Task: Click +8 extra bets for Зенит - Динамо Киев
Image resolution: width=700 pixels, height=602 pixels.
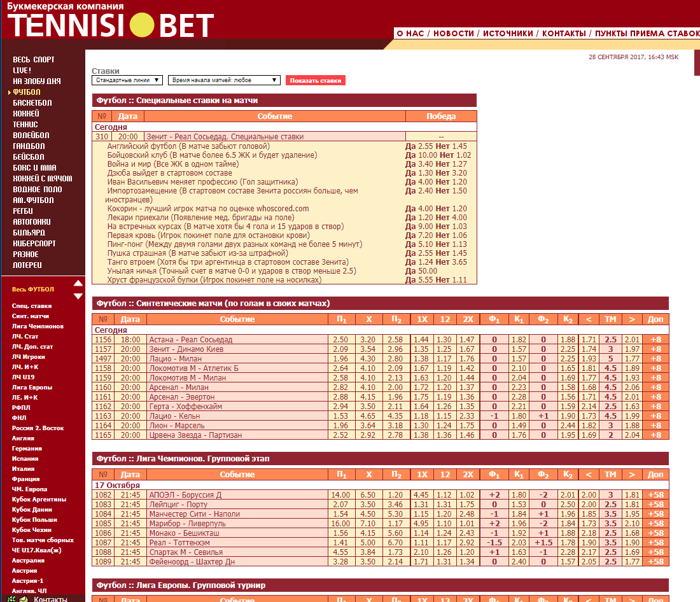Action: (x=655, y=349)
